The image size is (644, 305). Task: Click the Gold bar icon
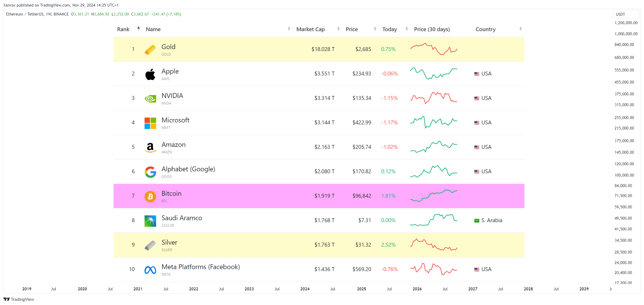pos(150,50)
